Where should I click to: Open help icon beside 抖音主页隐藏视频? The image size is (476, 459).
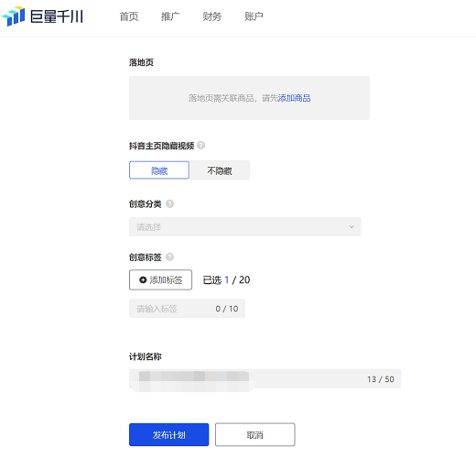(200, 146)
